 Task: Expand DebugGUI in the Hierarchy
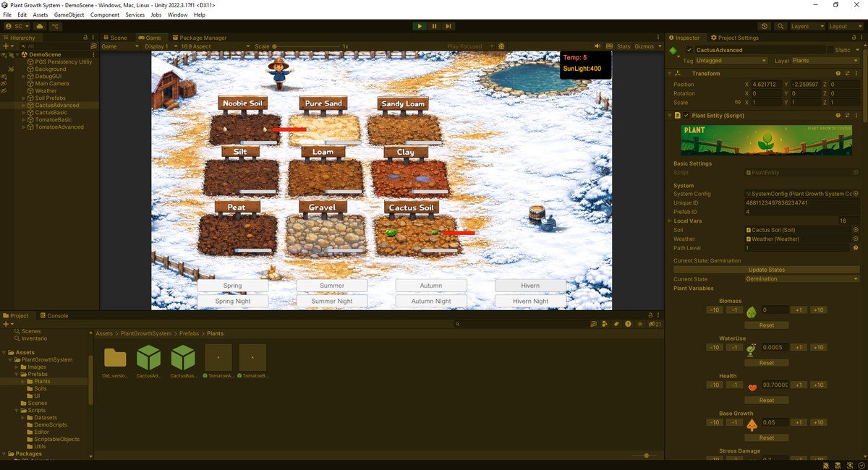23,76
